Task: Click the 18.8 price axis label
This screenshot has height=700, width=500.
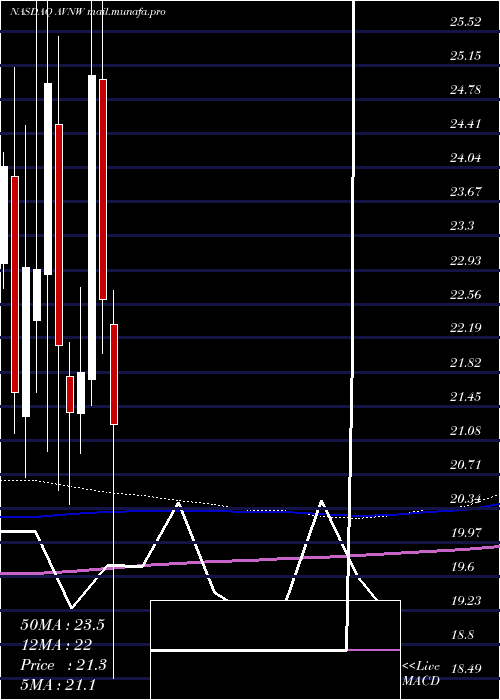Action: 462,634
